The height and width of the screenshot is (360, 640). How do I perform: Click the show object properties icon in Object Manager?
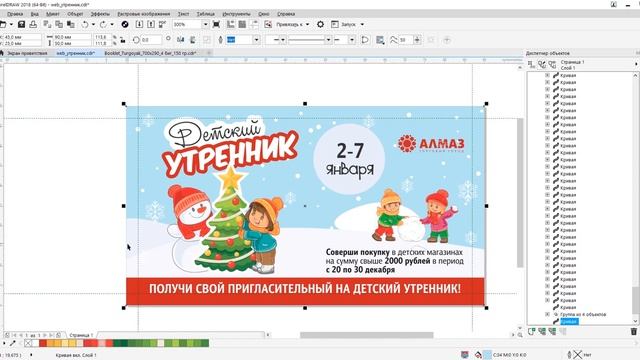click(x=531, y=64)
